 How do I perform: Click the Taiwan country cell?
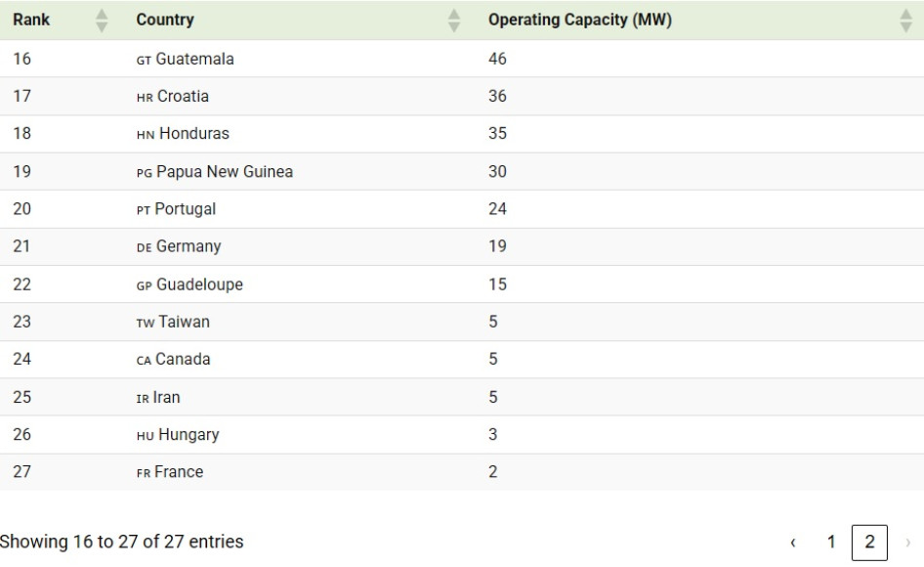(184, 322)
